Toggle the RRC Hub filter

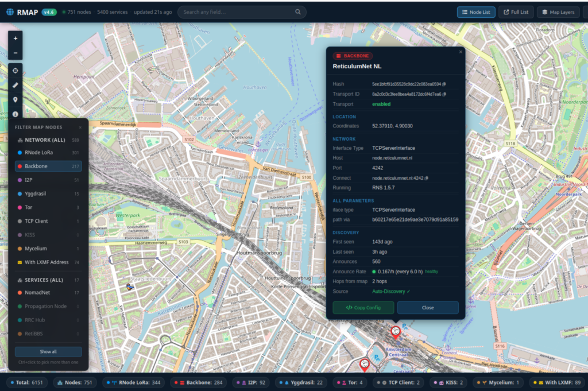(48, 320)
